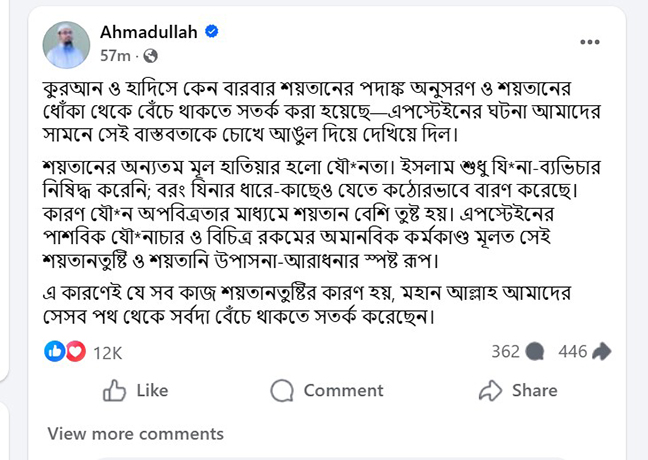
Task: Click the public globe audience icon
Action: click(151, 55)
